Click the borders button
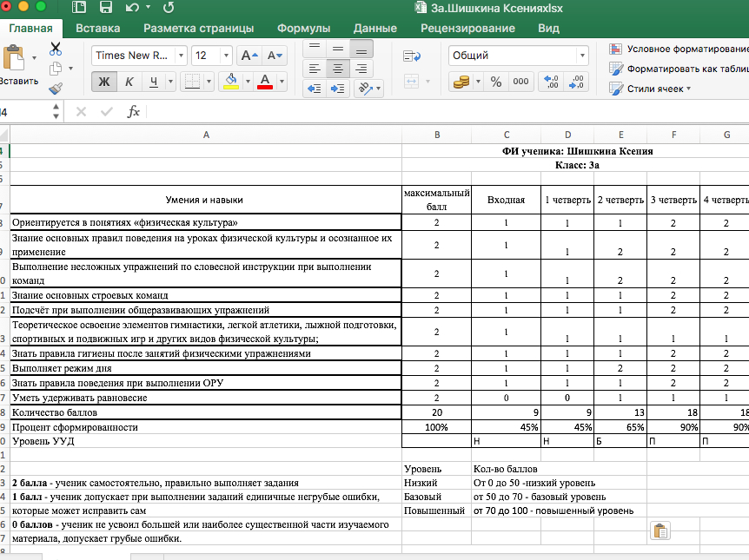 tap(192, 82)
